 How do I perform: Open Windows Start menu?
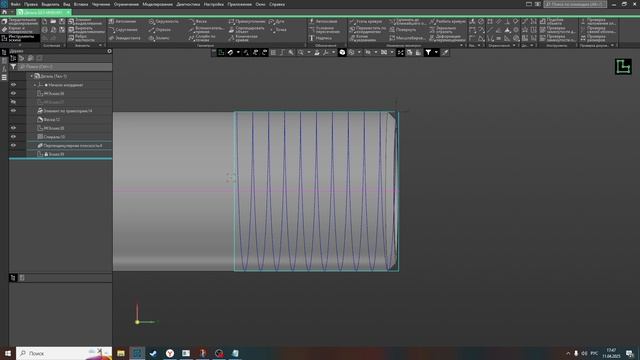click(x=8, y=353)
